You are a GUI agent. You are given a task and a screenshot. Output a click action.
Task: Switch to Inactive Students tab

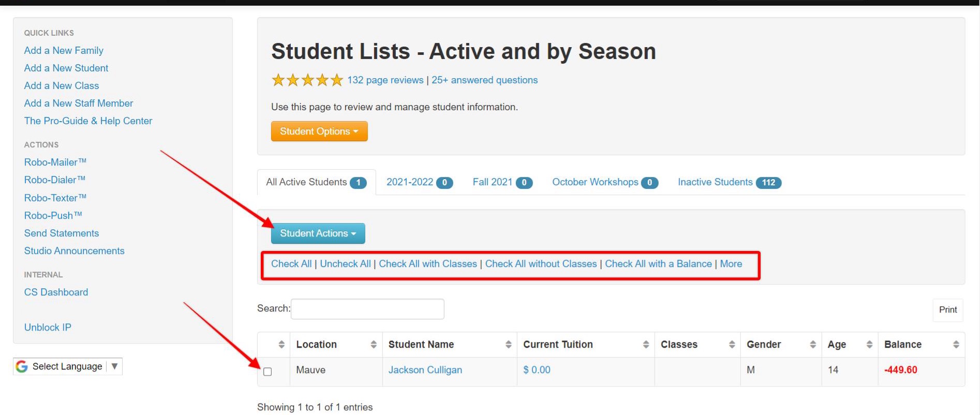[x=729, y=182]
